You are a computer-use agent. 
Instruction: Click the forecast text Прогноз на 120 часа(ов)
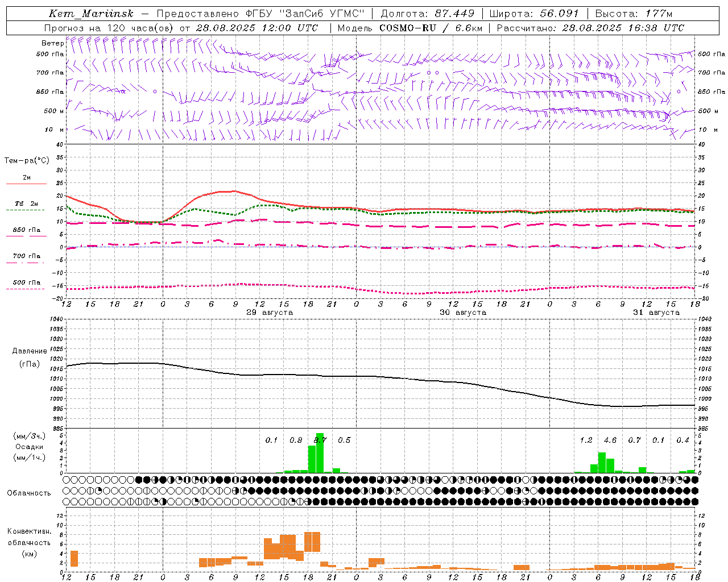(110, 28)
